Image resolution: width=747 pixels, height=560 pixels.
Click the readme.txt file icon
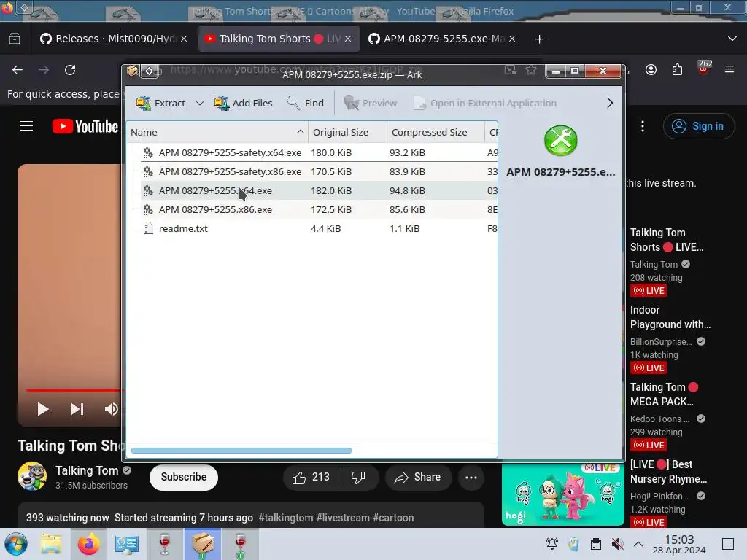[149, 228]
